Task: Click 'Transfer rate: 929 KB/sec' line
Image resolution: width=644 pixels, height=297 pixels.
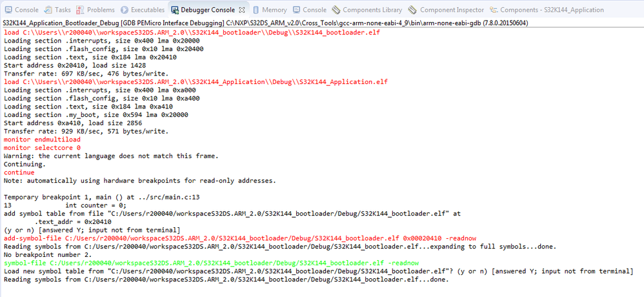Action: pos(86,131)
